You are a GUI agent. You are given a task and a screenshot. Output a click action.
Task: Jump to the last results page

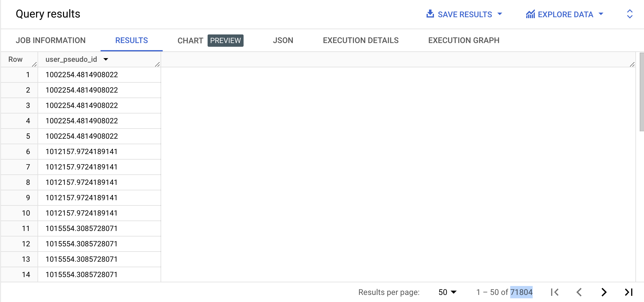[x=629, y=292]
